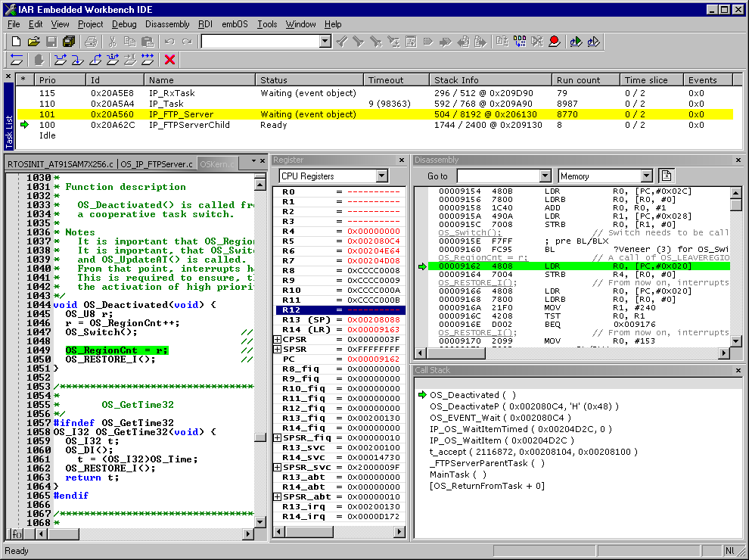Open the Memory zone dropdown
The height and width of the screenshot is (560, 749).
[x=646, y=176]
